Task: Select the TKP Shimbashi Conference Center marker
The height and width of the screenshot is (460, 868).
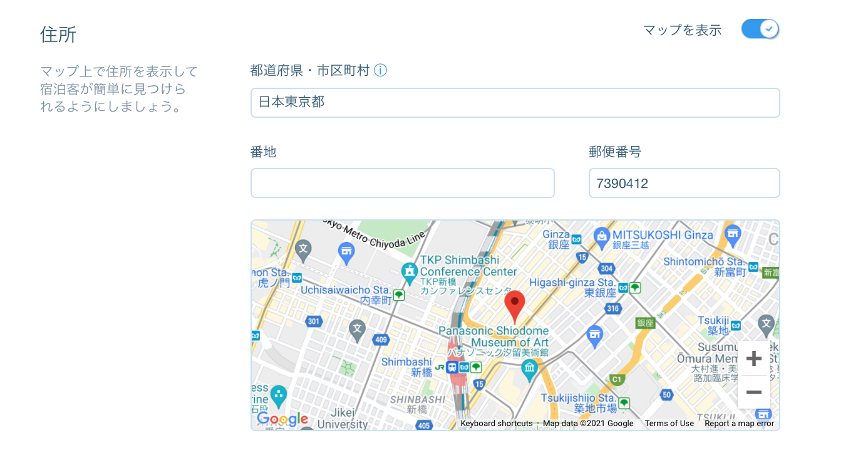Action: (410, 271)
